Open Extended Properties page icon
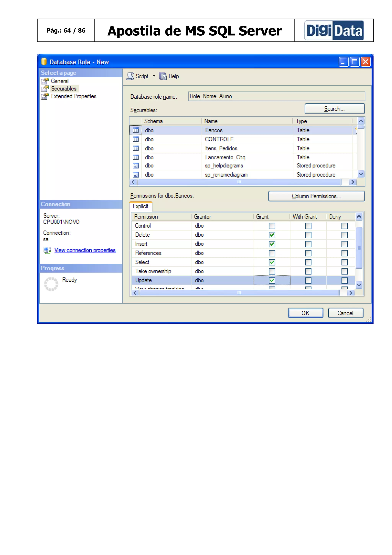The height and width of the screenshot is (555, 392). point(45,96)
